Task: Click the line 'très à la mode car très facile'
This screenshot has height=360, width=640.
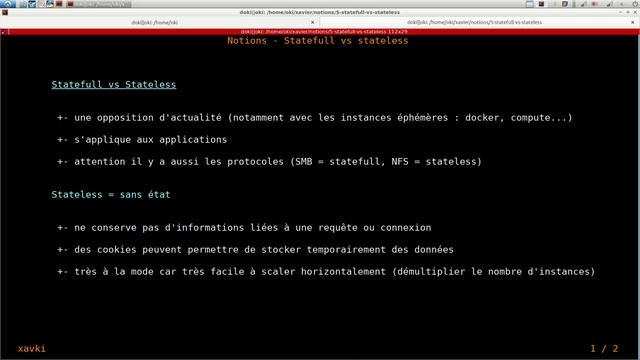Action: click(x=326, y=272)
